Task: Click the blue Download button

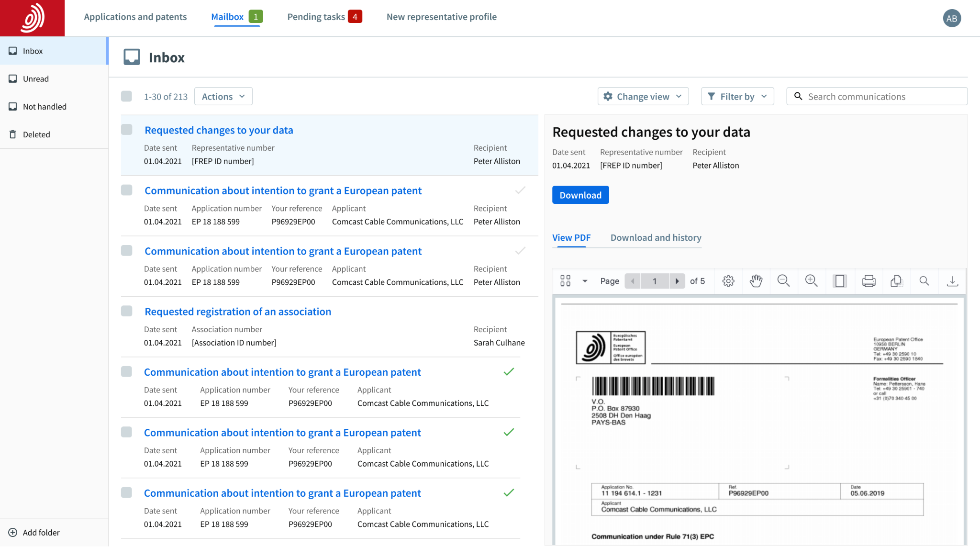Action: pyautogui.click(x=580, y=195)
